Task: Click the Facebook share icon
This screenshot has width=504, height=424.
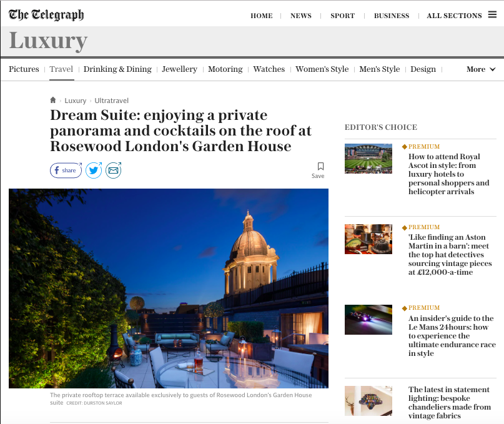Action: [66, 170]
